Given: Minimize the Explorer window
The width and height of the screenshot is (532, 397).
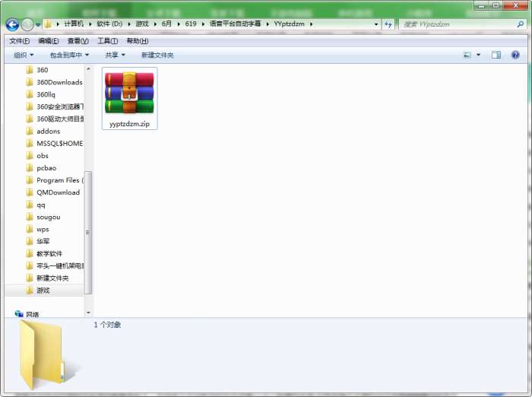Looking at the screenshot, I should point(481,6).
